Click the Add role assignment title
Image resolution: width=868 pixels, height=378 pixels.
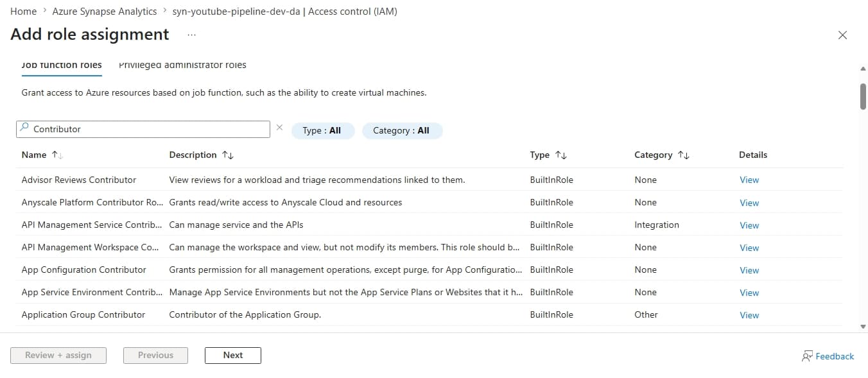tap(90, 35)
